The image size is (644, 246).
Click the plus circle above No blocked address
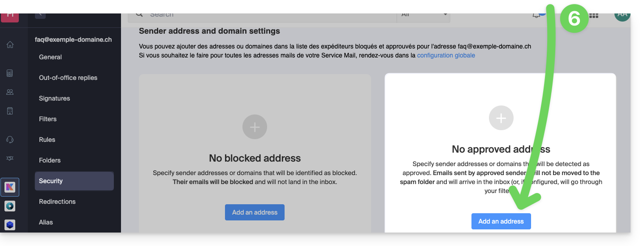pyautogui.click(x=255, y=127)
